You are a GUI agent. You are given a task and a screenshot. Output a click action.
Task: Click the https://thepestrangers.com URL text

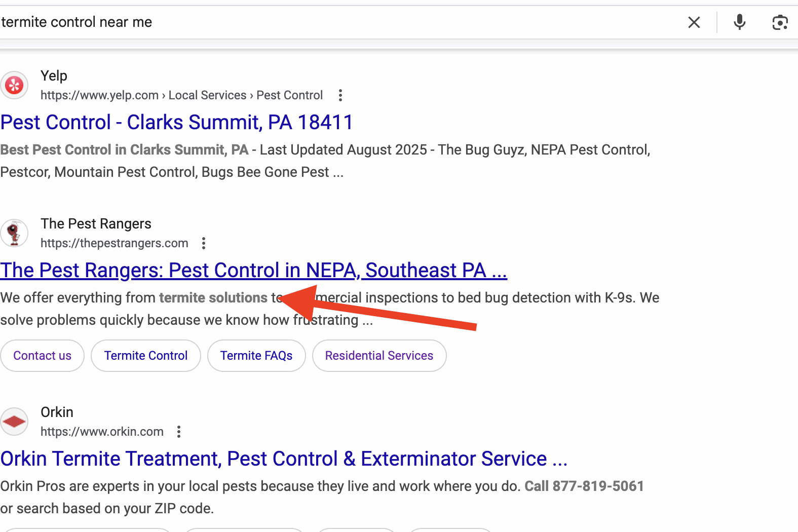(x=115, y=243)
